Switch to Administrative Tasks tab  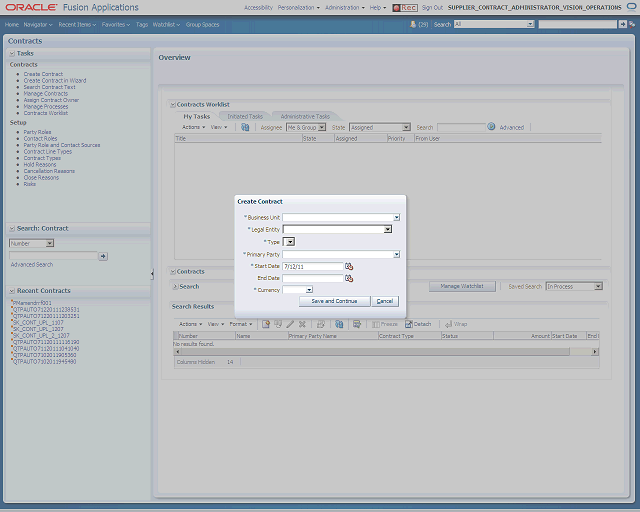[305, 116]
